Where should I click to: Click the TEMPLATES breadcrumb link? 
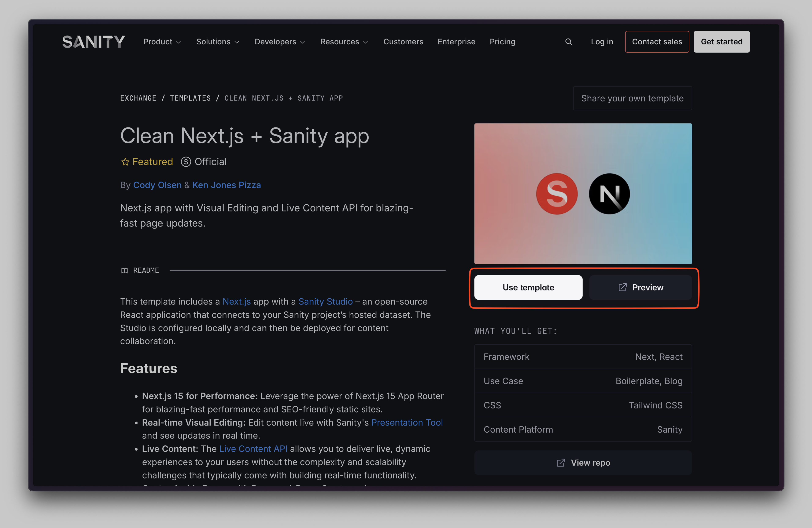[190, 98]
